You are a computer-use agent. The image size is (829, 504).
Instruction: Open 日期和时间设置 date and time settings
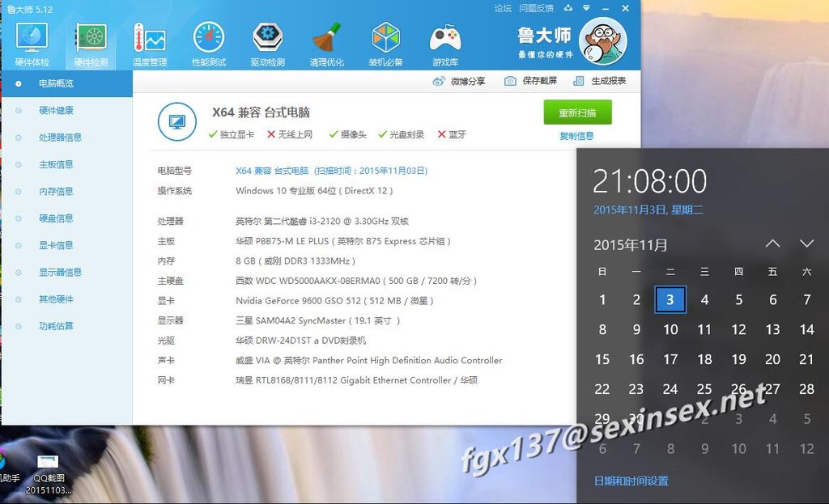[x=631, y=481]
